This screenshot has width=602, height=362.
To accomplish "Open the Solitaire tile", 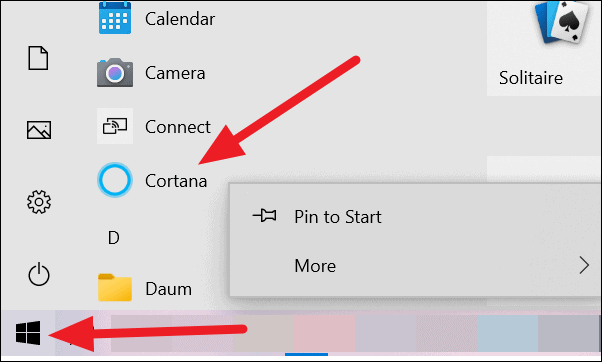I will point(544,48).
